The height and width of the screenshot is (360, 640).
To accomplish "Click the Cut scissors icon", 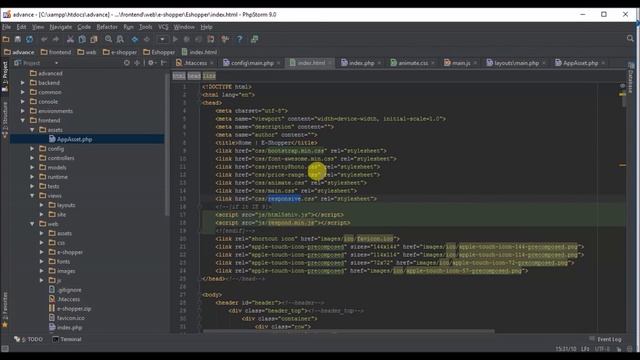I will coord(70,39).
